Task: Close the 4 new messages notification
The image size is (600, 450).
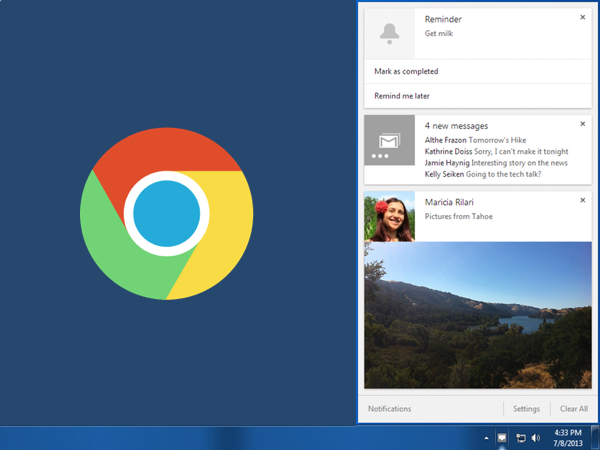Action: [582, 124]
